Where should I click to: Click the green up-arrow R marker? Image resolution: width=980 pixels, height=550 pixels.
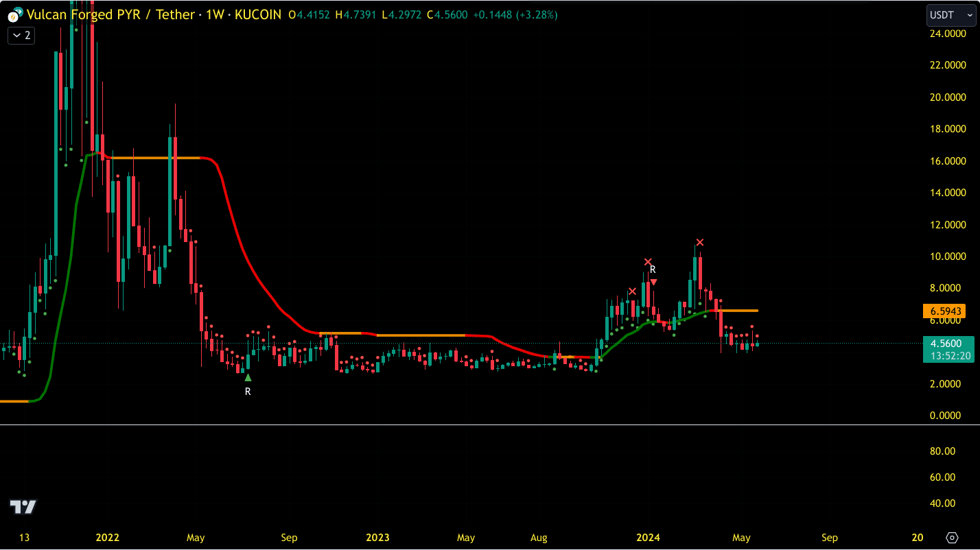pyautogui.click(x=248, y=377)
